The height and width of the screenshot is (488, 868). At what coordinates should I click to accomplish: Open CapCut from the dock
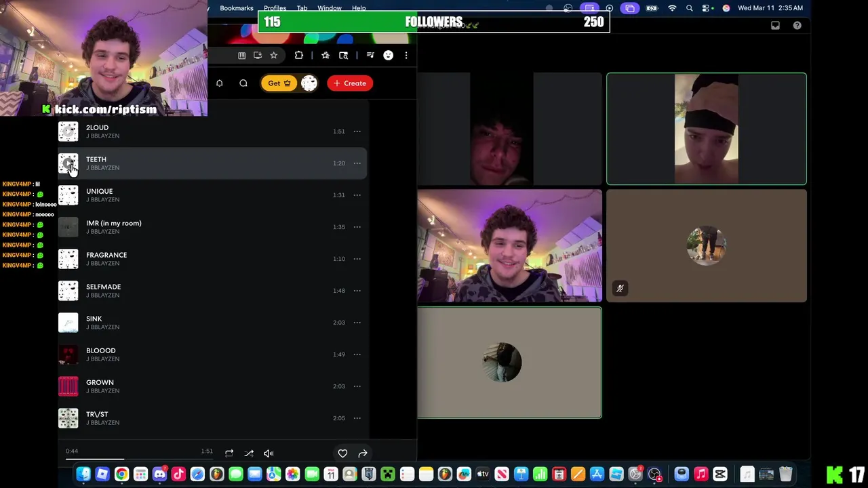pos(720,474)
